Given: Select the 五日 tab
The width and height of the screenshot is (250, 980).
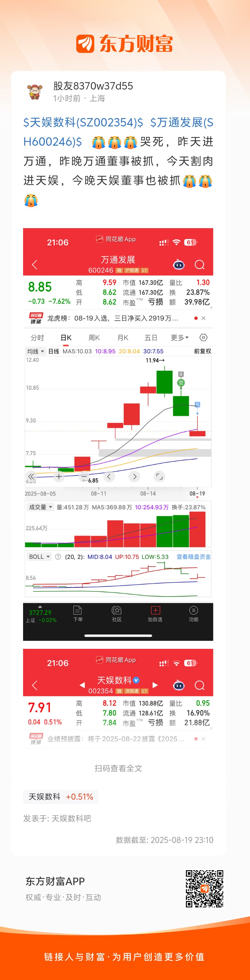Looking at the screenshot, I should click(x=151, y=338).
